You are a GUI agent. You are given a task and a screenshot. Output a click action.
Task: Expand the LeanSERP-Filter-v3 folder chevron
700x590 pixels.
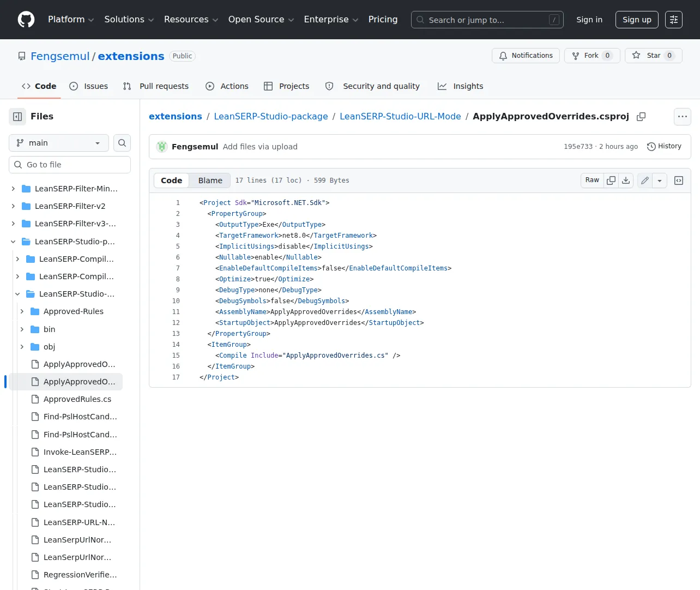pyautogui.click(x=13, y=224)
